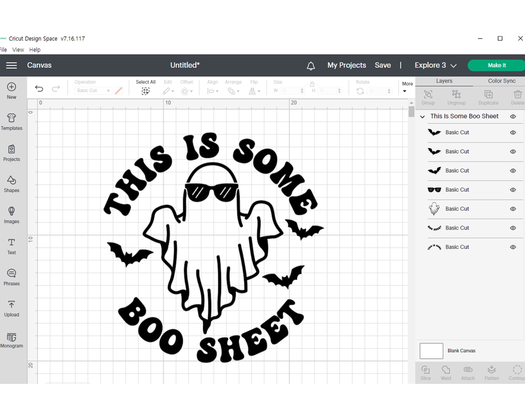Image resolution: width=525 pixels, height=420 pixels.
Task: Hide the Boo Sheet text layer
Action: coord(513,228)
